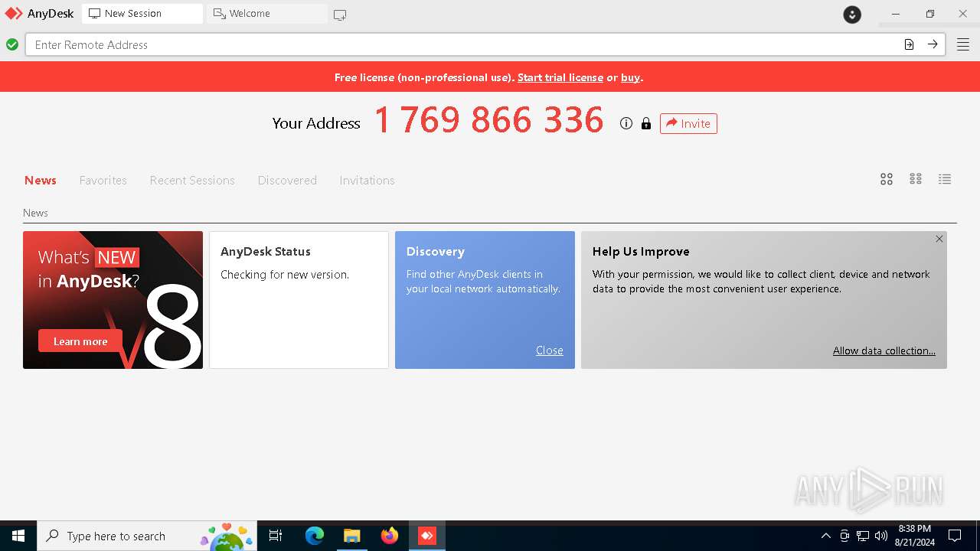Close the Help Us Improve card
The image size is (980, 551).
click(x=939, y=239)
